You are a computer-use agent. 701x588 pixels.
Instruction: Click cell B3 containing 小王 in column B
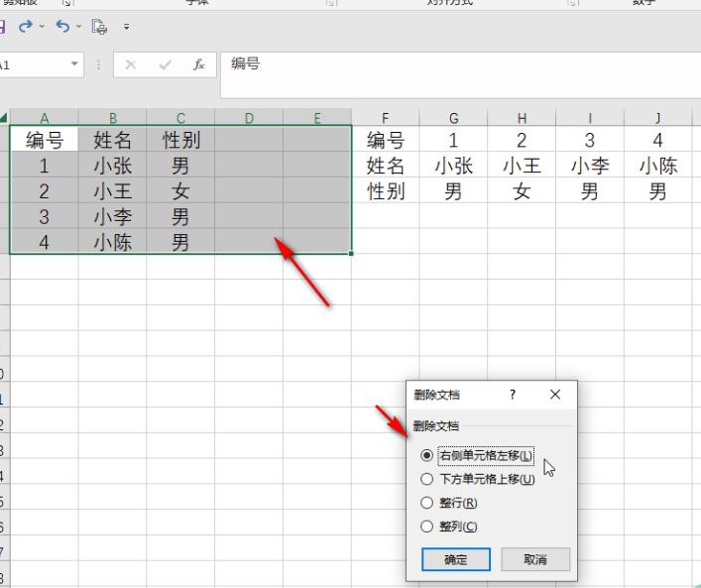[113, 190]
